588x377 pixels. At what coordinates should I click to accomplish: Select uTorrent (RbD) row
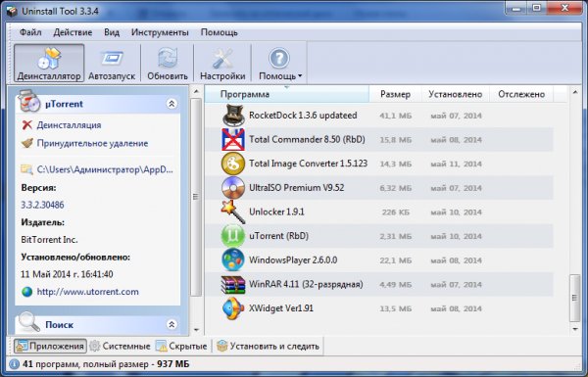tap(378, 236)
